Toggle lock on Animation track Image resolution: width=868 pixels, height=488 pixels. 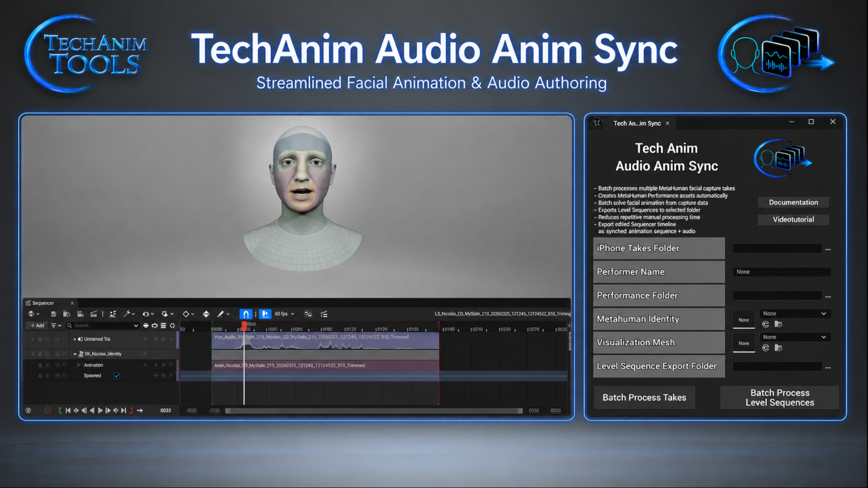pyautogui.click(x=40, y=365)
